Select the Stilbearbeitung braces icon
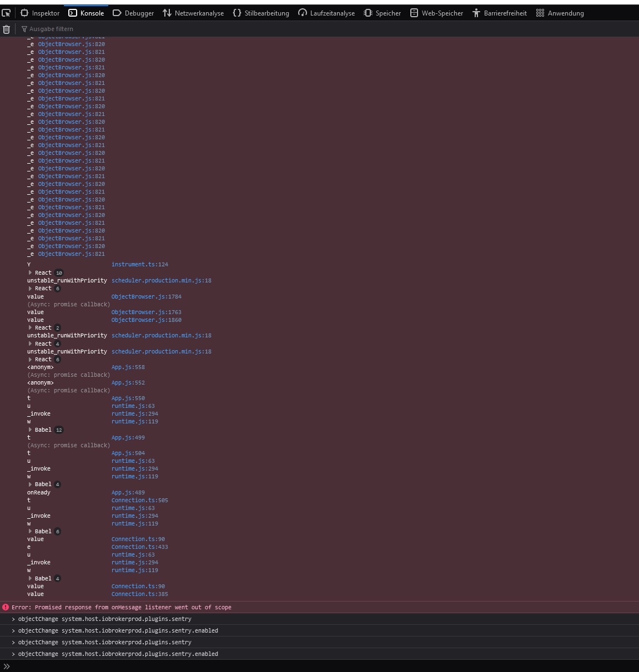Screen dimensions: 639x672 [x=236, y=13]
